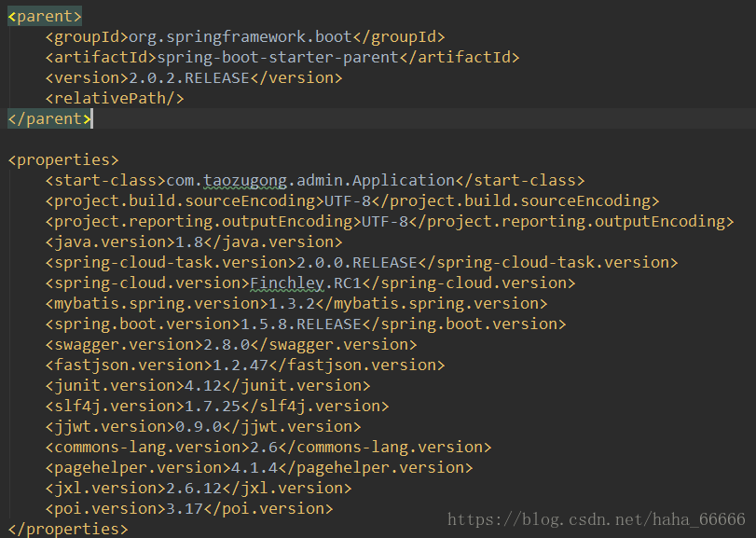756x538 pixels.
Task: Click the com.taozugong.admin.Application start-class value
Action: click(309, 180)
